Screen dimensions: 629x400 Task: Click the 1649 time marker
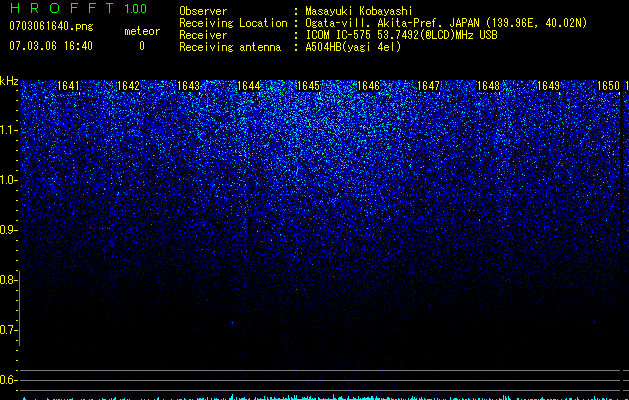tap(548, 86)
